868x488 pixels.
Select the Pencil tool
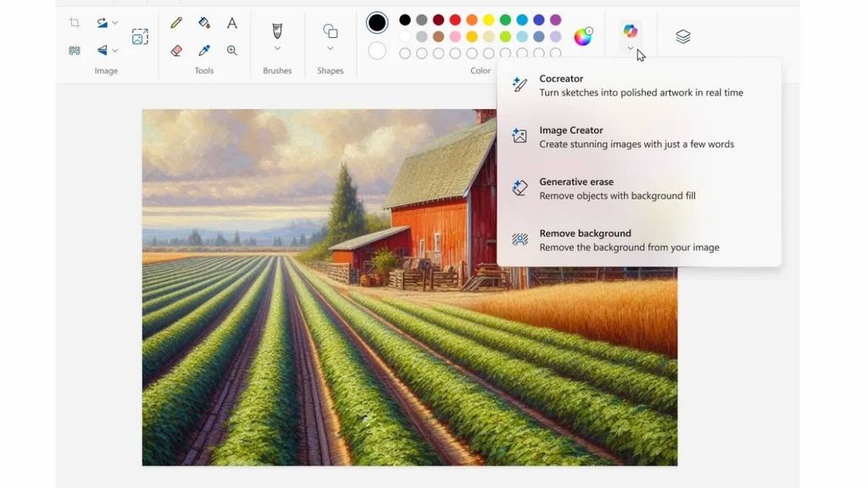175,23
